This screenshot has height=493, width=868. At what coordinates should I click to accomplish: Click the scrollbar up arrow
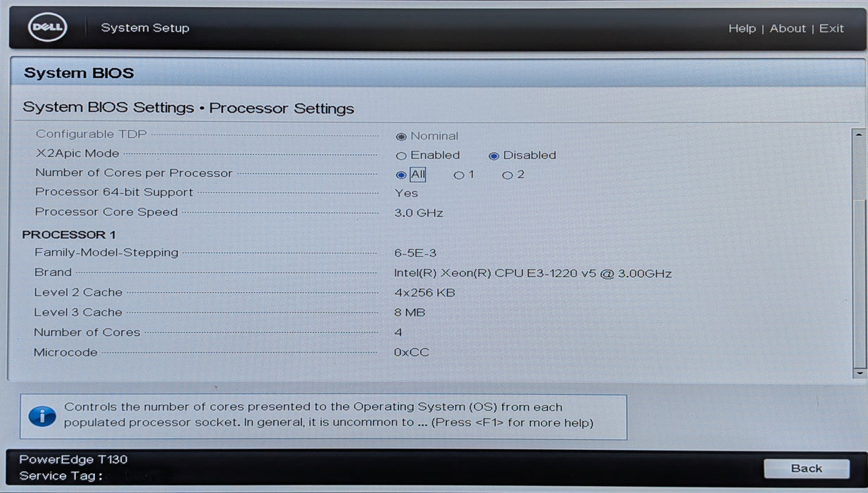tap(859, 134)
